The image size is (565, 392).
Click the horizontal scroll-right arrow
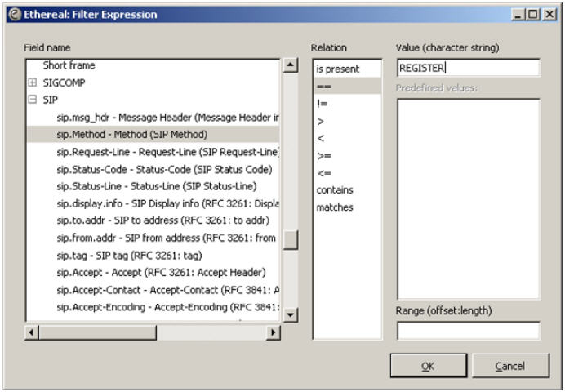274,332
